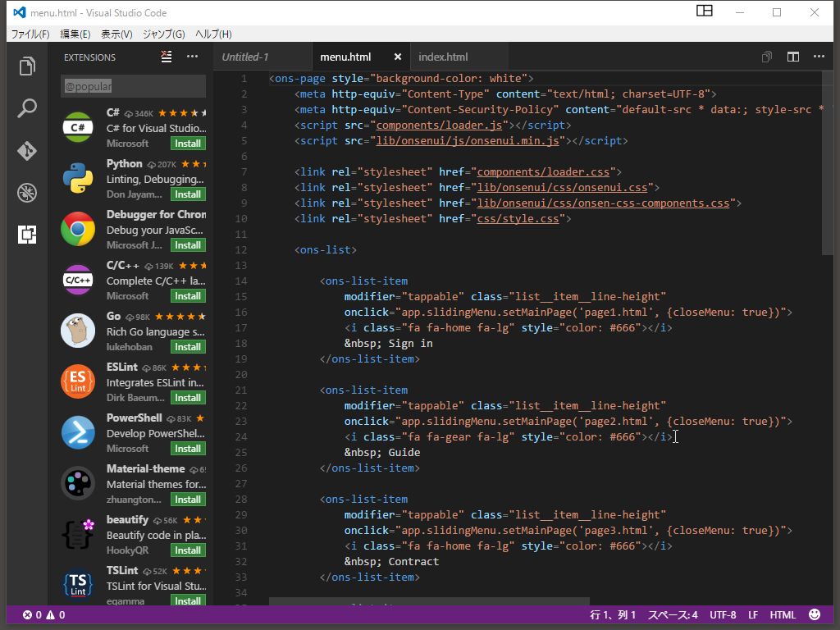Open the 表示(V) menu
The height and width of the screenshot is (630, 840).
point(116,34)
